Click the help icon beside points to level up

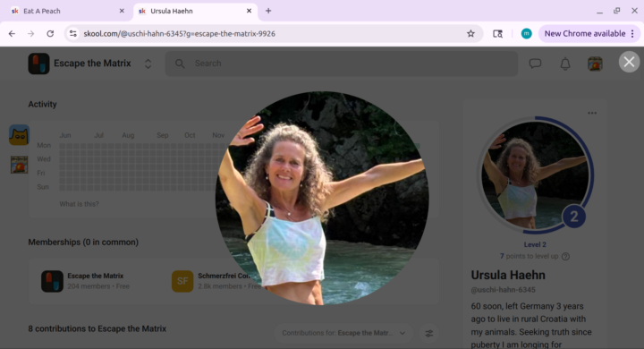click(x=565, y=257)
